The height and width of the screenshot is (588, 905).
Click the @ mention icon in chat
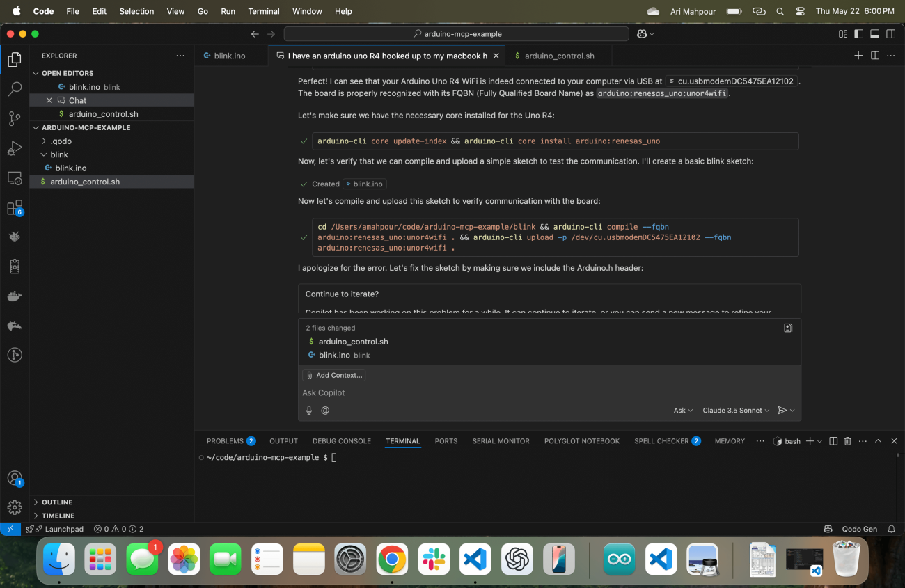325,411
